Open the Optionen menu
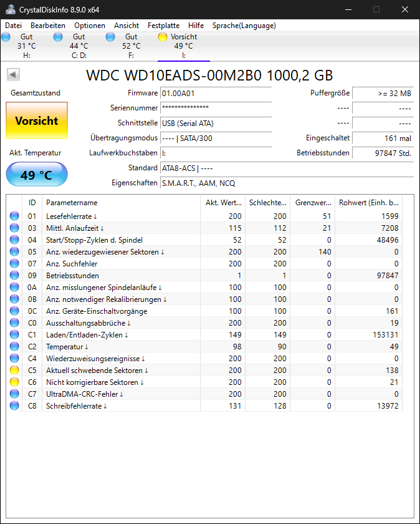 (90, 26)
